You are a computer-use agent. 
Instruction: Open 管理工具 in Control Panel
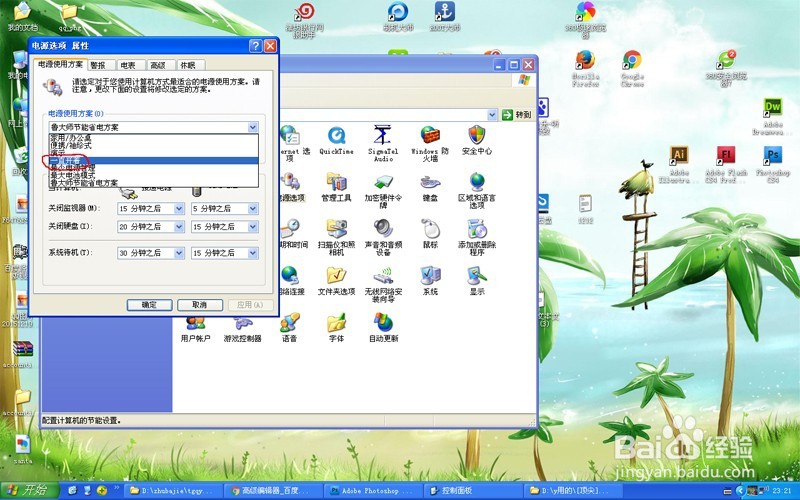pyautogui.click(x=336, y=187)
